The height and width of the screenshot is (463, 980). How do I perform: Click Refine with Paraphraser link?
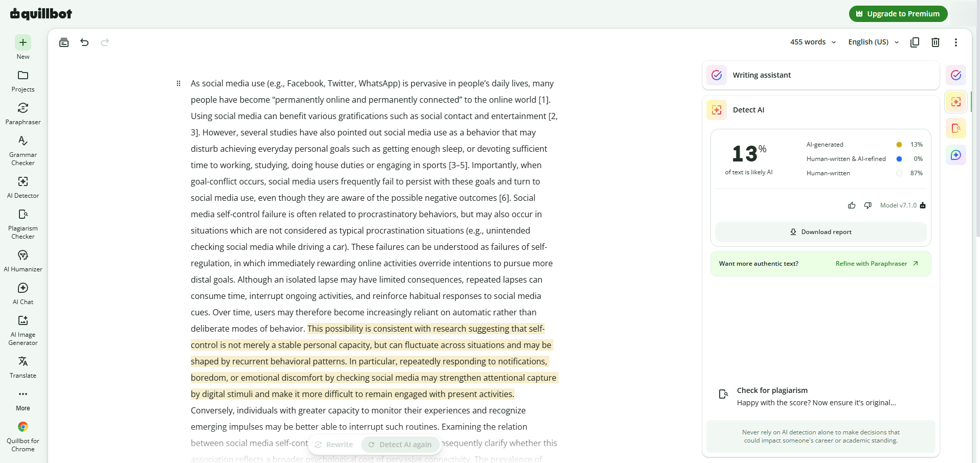[x=877, y=264]
